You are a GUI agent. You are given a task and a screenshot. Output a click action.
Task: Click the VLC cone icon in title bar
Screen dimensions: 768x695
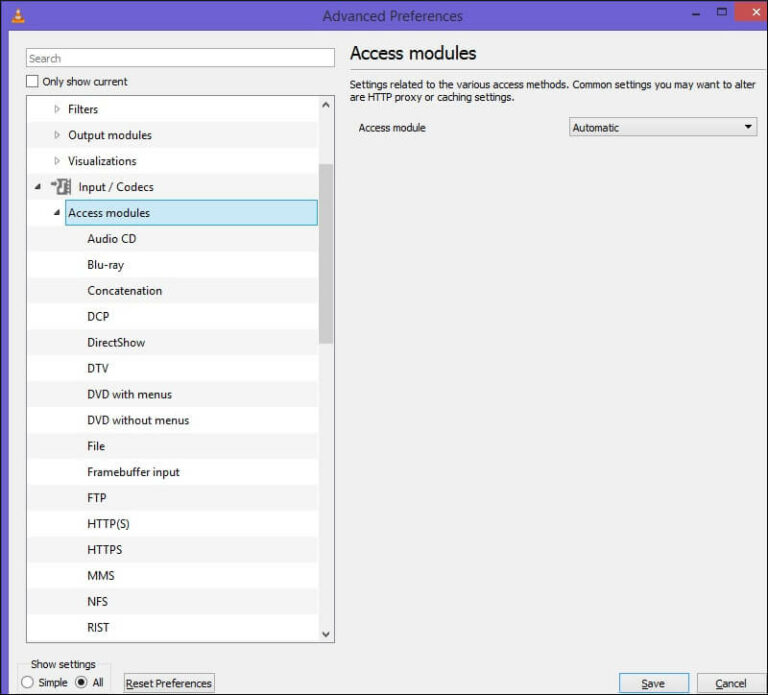15,15
